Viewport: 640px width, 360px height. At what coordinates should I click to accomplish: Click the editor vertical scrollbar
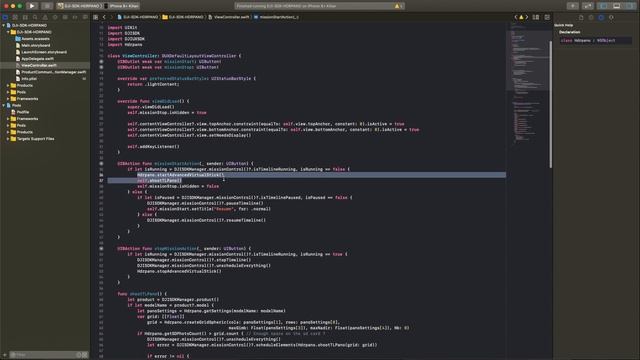click(551, 104)
